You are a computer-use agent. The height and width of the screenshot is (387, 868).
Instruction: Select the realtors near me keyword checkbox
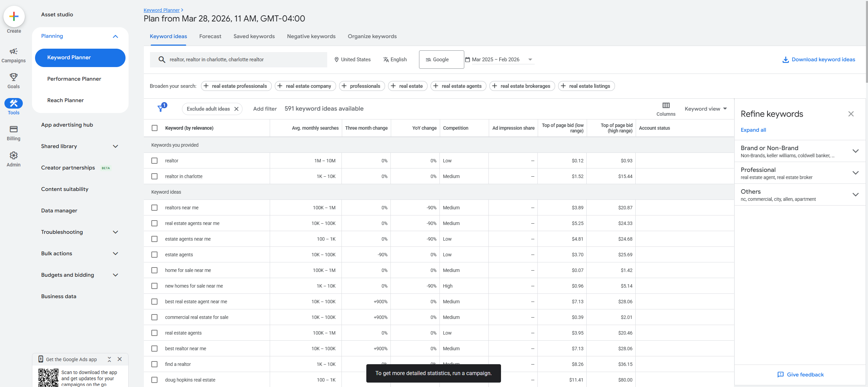[155, 207]
